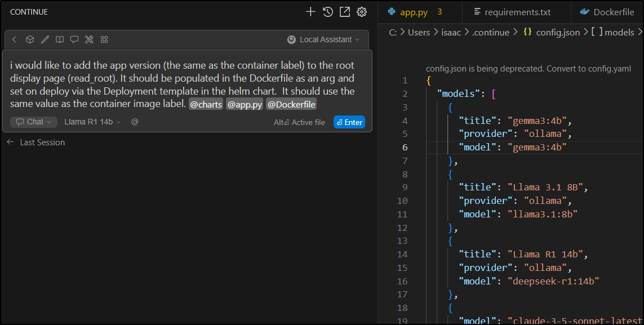Open the docs book icon
Image resolution: width=644 pixels, height=325 pixels.
click(x=60, y=39)
